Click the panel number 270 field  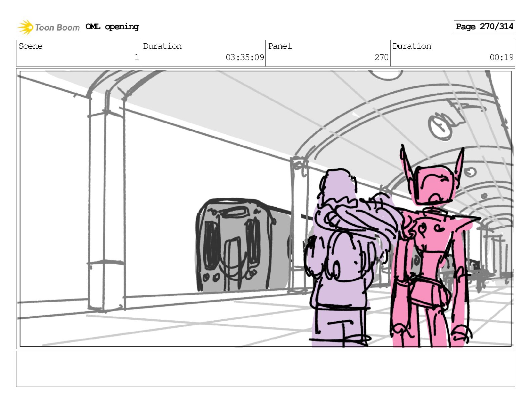tap(381, 57)
